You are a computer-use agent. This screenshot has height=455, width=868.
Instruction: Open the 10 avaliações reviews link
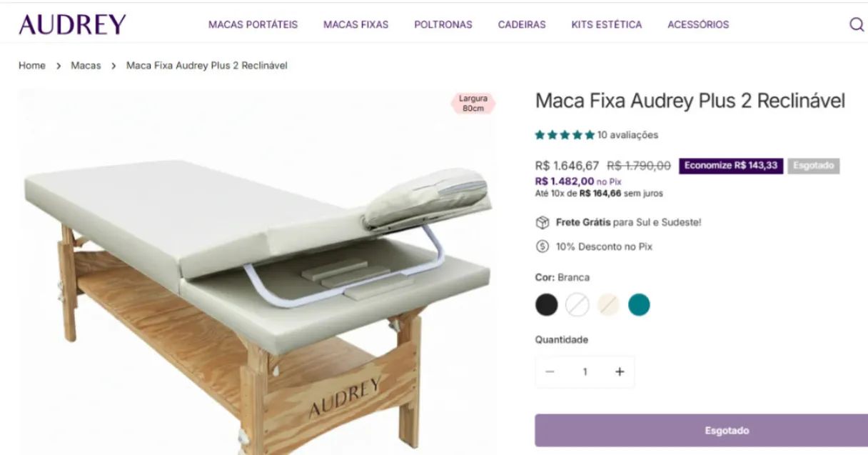628,134
